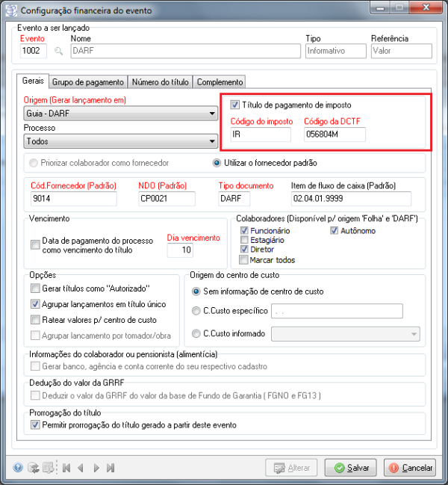
Task: Click the edit-notes icon in bottom toolbar
Action: 48,468
